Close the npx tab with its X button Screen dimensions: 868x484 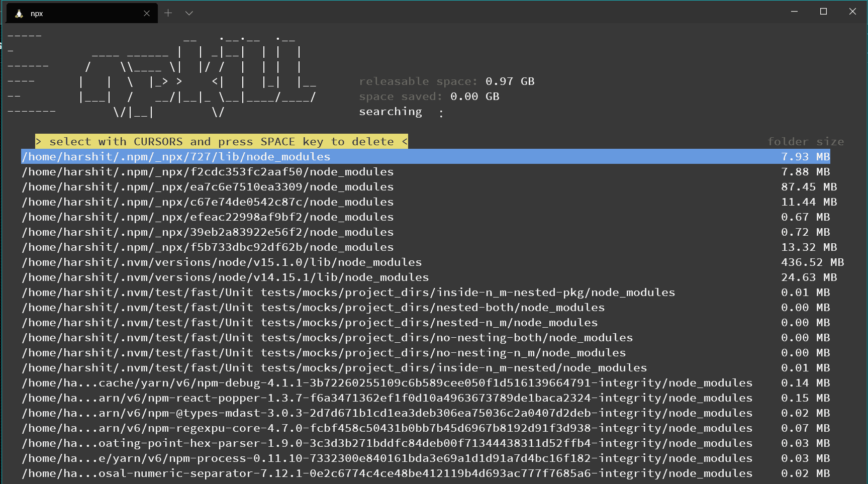[x=146, y=13]
